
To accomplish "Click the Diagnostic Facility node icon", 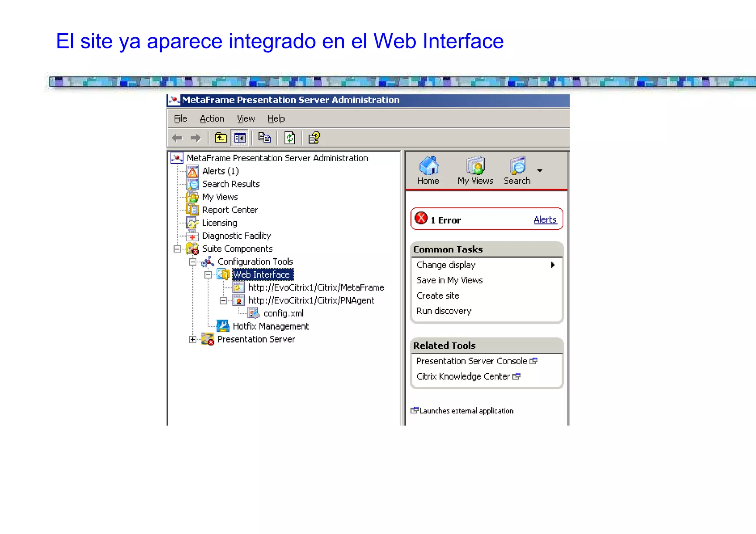I will [x=192, y=236].
